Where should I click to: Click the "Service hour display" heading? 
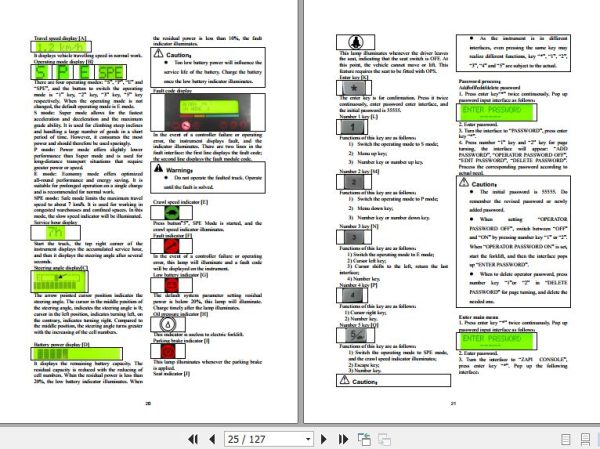[x=55, y=222]
